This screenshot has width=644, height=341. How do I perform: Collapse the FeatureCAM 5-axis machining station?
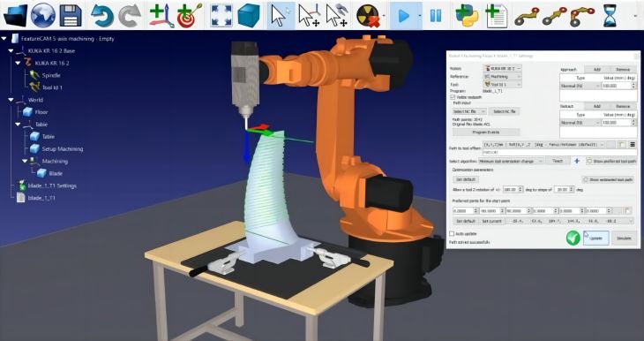point(4,39)
